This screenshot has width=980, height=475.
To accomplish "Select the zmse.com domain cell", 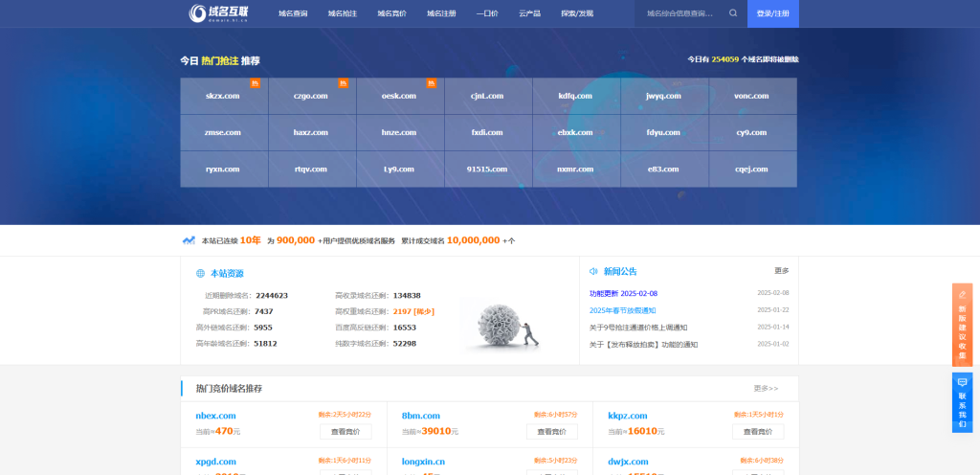I will click(x=224, y=132).
